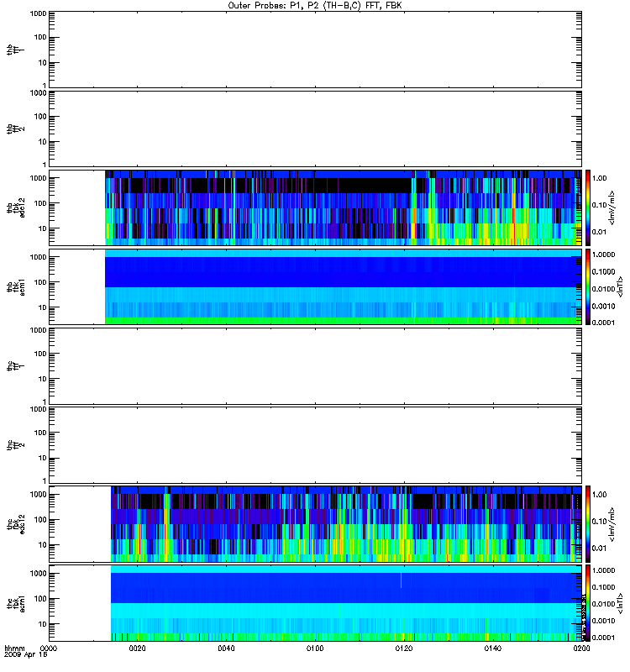Image resolution: width=630 pixels, height=672 pixels.
Task: Click the '1' y-axis tick of thc fff 2 panel
Action: click(45, 480)
